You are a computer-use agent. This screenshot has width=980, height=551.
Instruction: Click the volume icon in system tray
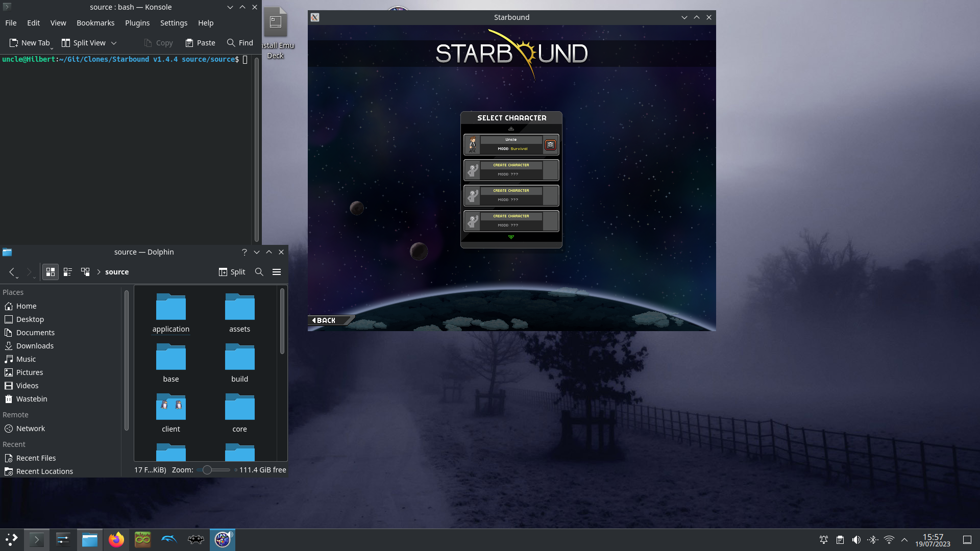856,540
